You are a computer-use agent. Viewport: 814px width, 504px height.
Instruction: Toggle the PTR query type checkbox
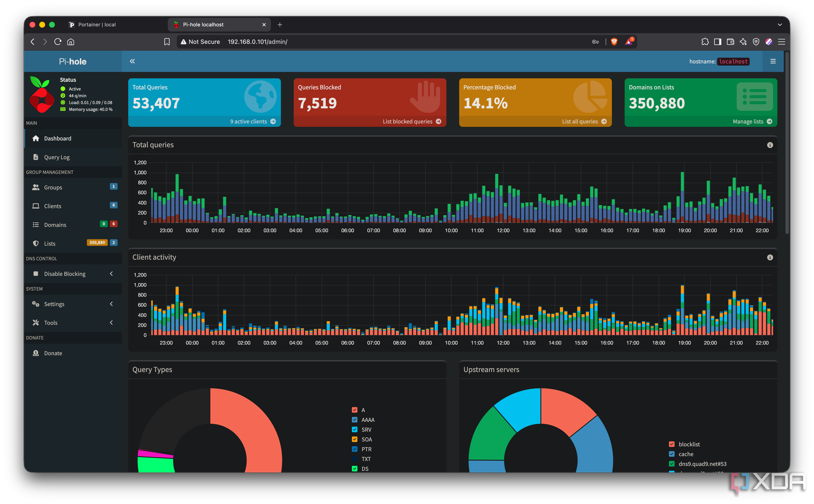coord(354,449)
